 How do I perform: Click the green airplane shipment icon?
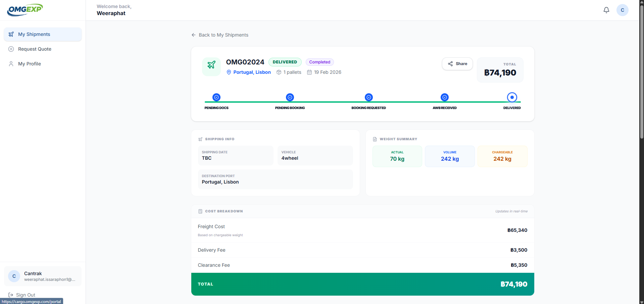[x=211, y=65]
